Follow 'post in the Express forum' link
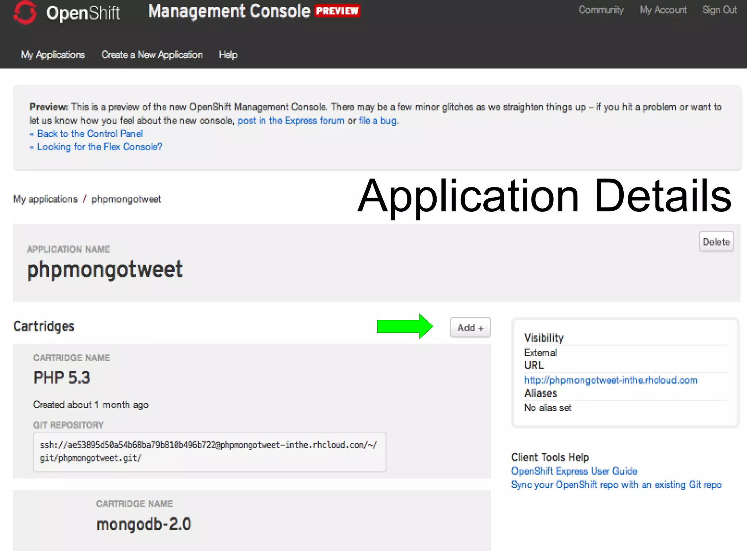 pos(291,120)
